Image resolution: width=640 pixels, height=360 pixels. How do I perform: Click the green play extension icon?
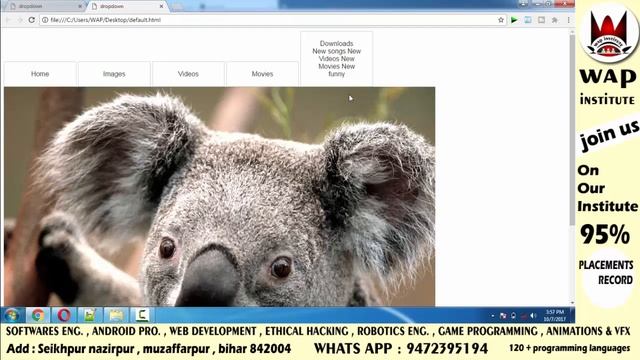[x=514, y=20]
